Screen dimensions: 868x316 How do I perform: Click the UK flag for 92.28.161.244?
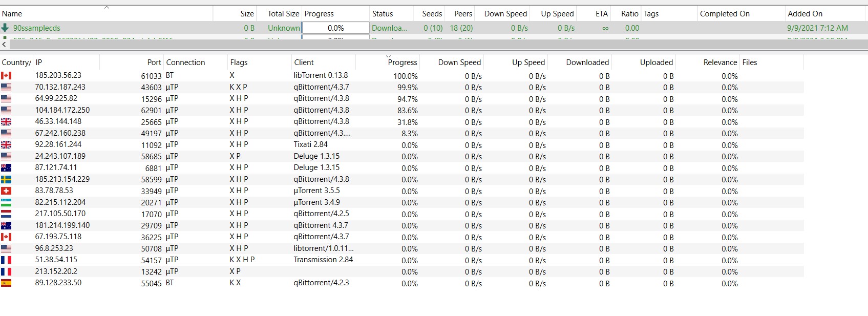[x=6, y=144]
